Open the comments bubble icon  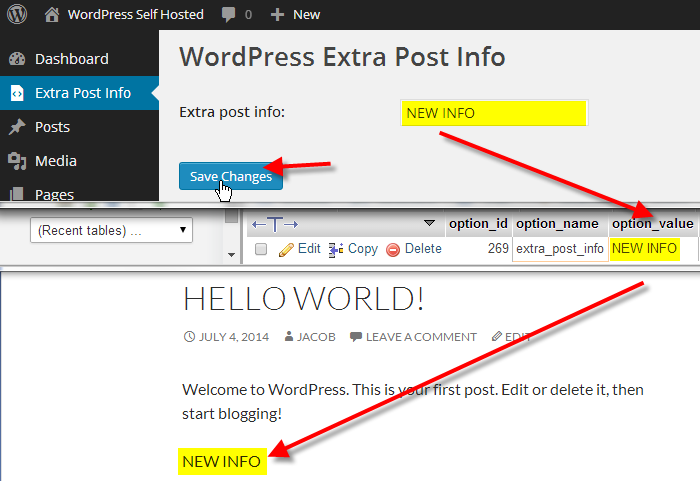click(x=228, y=14)
